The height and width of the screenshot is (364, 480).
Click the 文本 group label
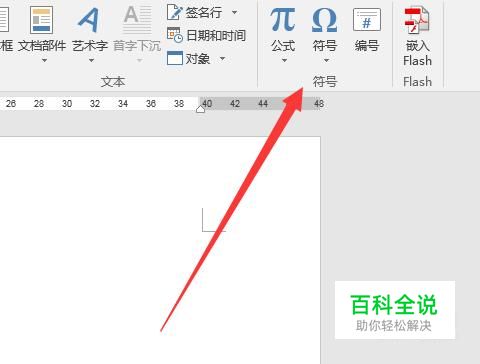tap(113, 82)
